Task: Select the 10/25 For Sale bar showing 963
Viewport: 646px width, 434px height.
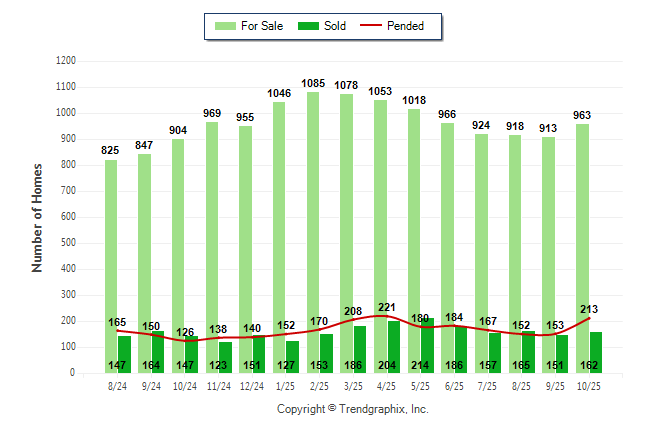Action: click(x=582, y=240)
